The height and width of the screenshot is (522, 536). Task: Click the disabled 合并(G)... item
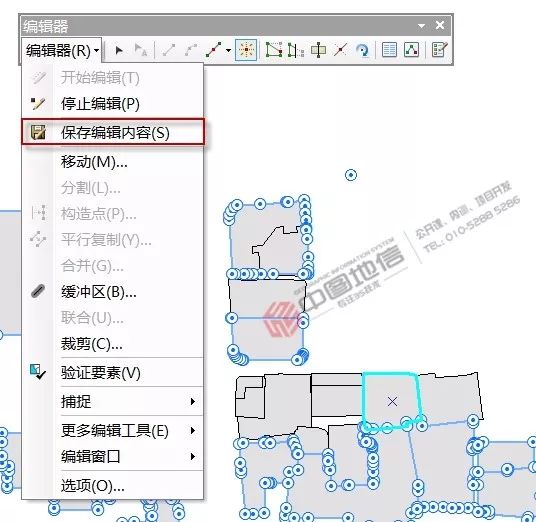112,266
